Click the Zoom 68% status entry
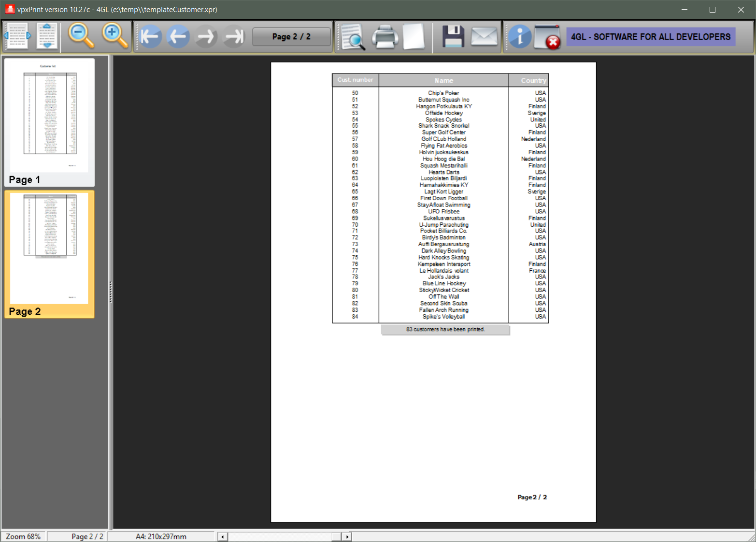This screenshot has width=756, height=542. (23, 537)
